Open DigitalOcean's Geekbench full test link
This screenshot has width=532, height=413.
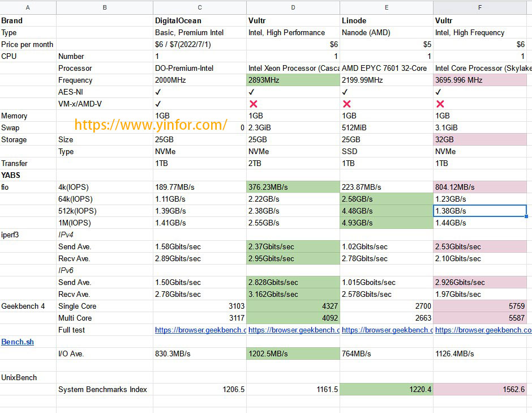200,330
